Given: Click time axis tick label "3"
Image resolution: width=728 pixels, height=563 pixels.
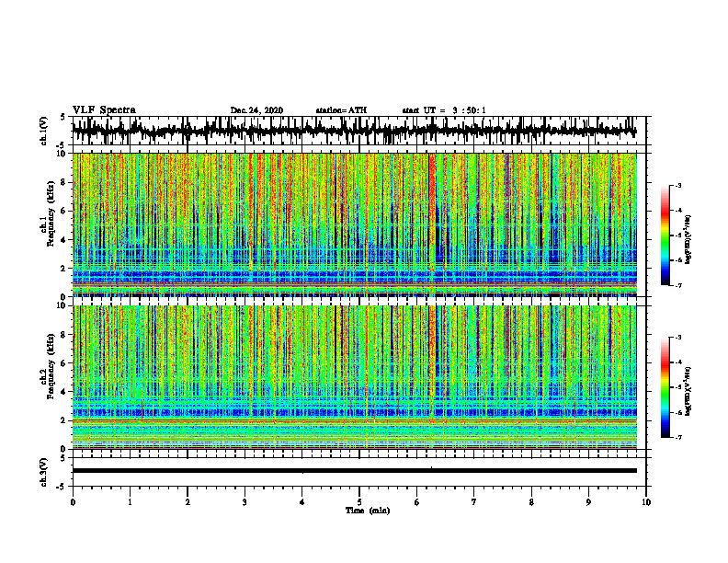Looking at the screenshot, I should click(245, 502).
